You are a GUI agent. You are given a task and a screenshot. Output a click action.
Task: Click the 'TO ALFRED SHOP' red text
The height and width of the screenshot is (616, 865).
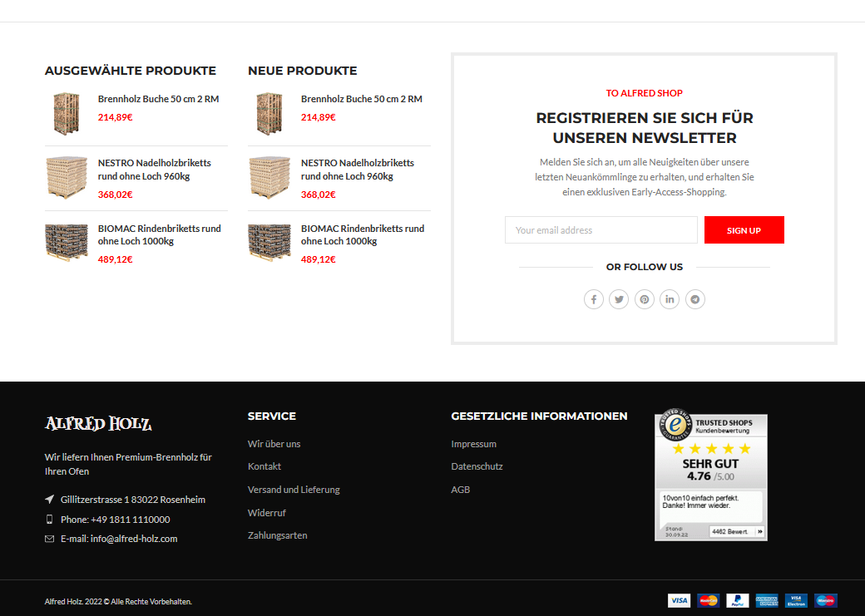coord(645,93)
